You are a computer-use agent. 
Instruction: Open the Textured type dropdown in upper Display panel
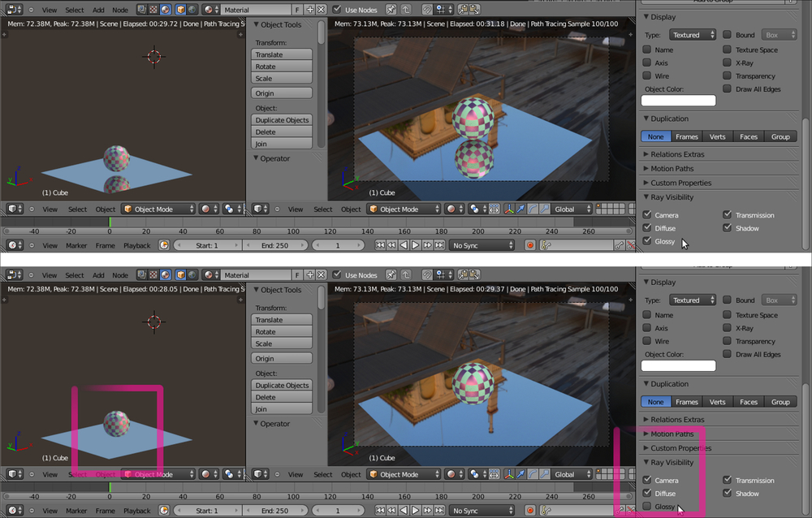click(x=693, y=35)
